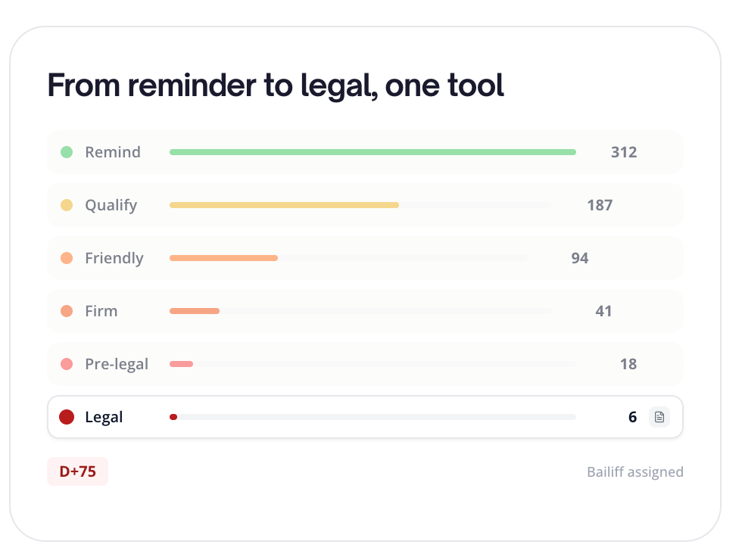Select the Friendly stage label
Viewport: 742px width, 560px height.
pyautogui.click(x=114, y=258)
